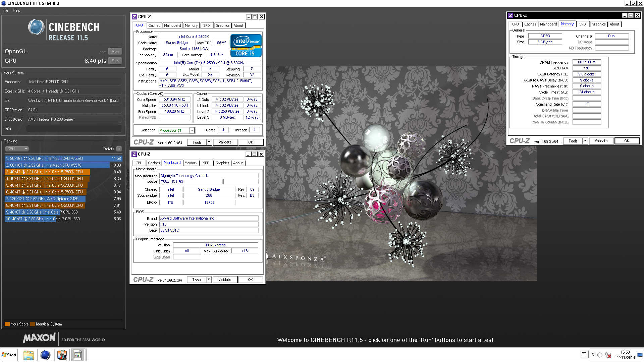644x362 pixels.
Task: Run the OpenGL benchmark
Action: tap(115, 52)
